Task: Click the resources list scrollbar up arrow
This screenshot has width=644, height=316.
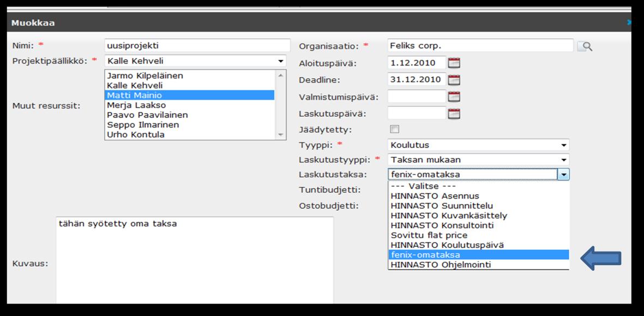Action: click(280, 75)
